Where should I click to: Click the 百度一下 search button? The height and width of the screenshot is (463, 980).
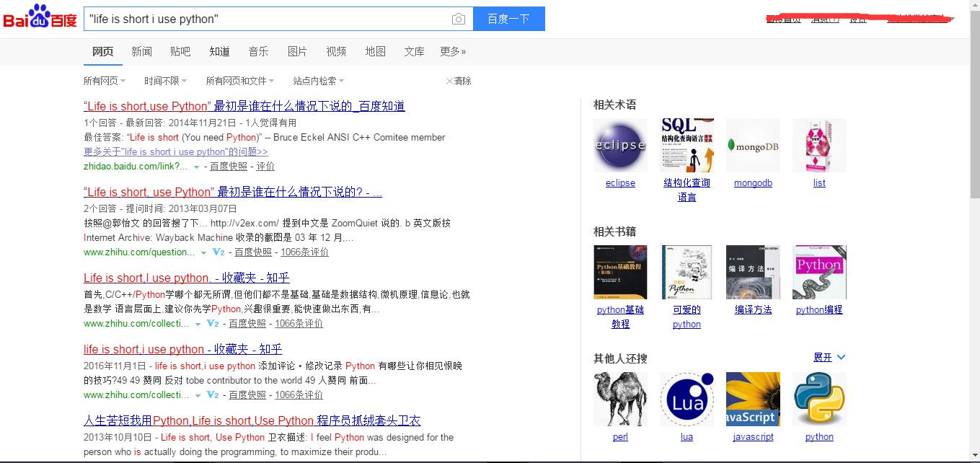tap(508, 19)
